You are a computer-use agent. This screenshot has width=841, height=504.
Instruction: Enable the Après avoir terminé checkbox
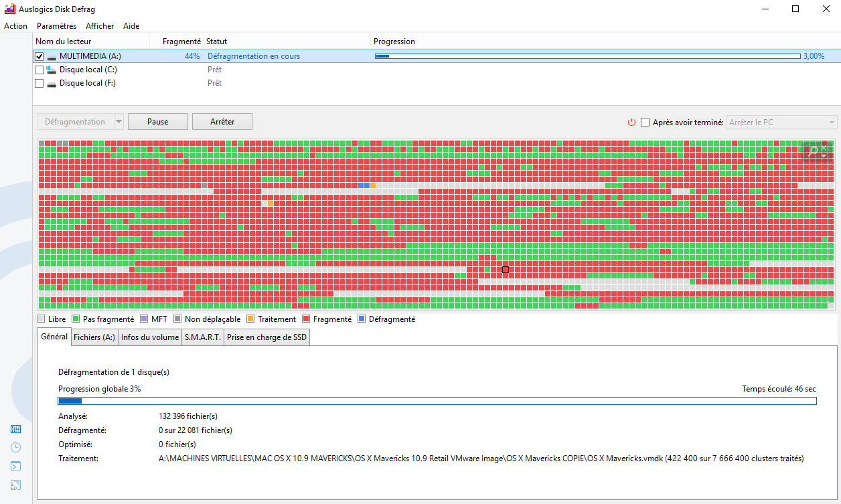(645, 122)
